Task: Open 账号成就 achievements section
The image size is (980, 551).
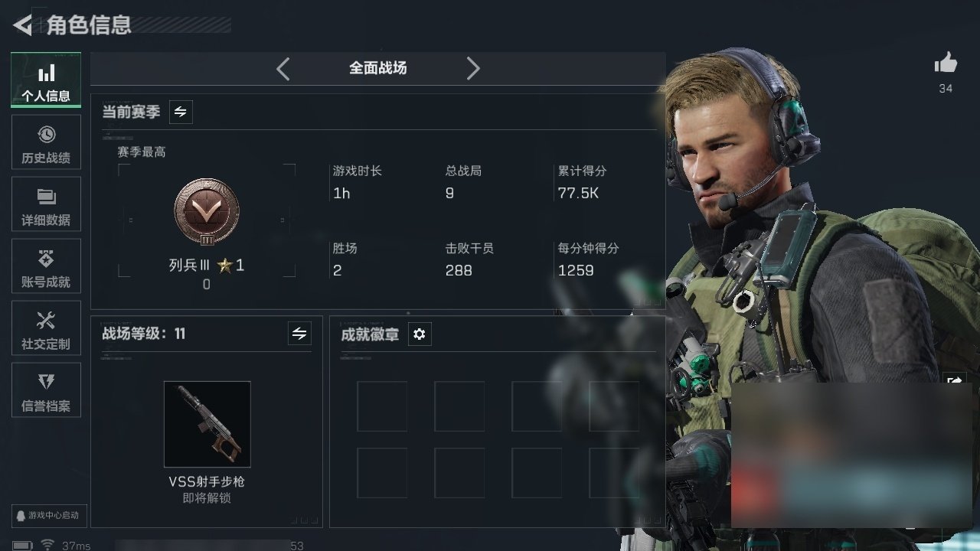Action: (46, 267)
